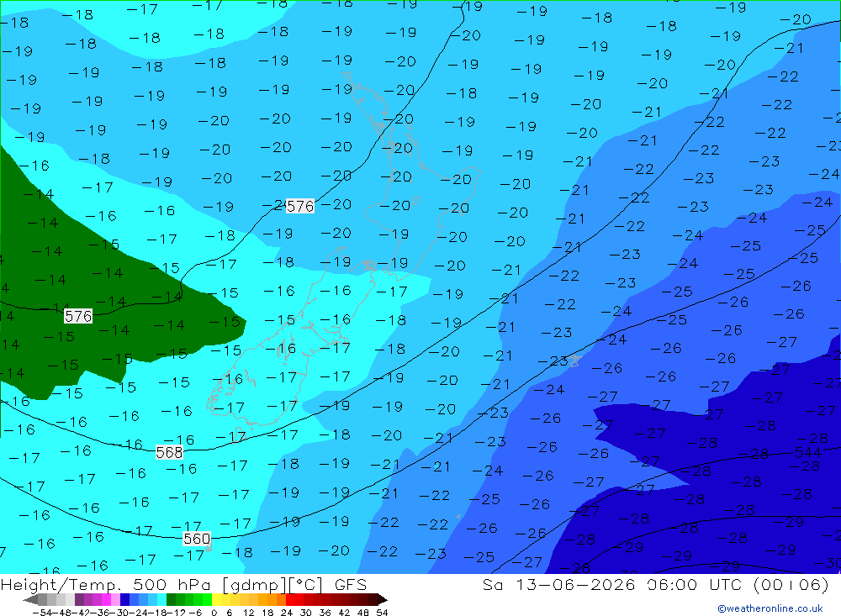Viewport: 841px width, 616px height.
Task: Click the right dark arrow of color scale
Action: pyautogui.click(x=383, y=599)
